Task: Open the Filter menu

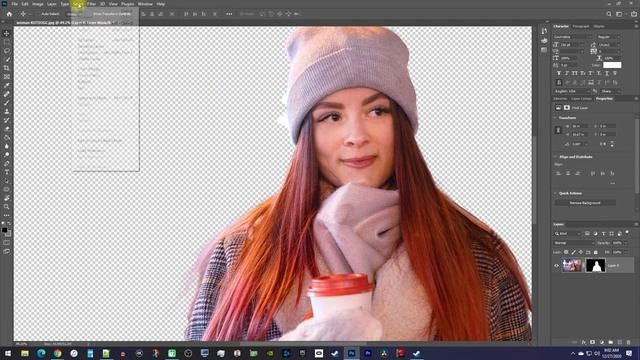Action: tap(91, 4)
